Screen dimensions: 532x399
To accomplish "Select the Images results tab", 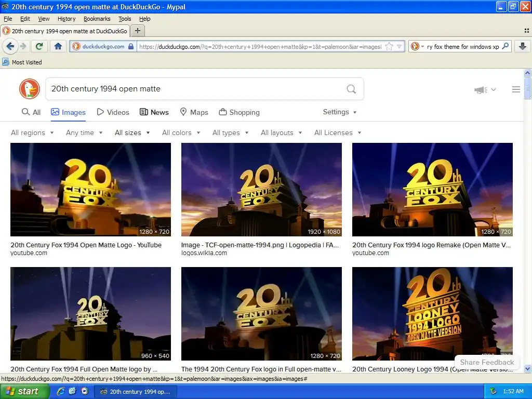I will [x=68, y=112].
